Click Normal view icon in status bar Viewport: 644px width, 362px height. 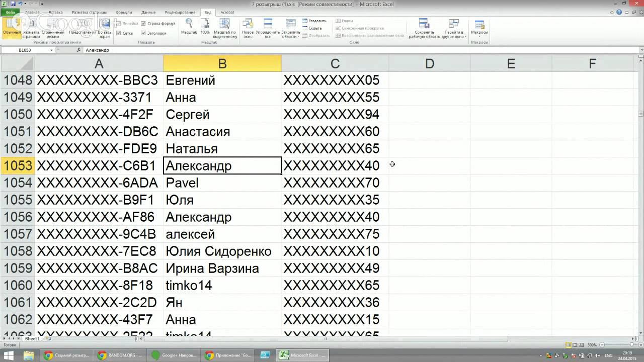(x=569, y=345)
